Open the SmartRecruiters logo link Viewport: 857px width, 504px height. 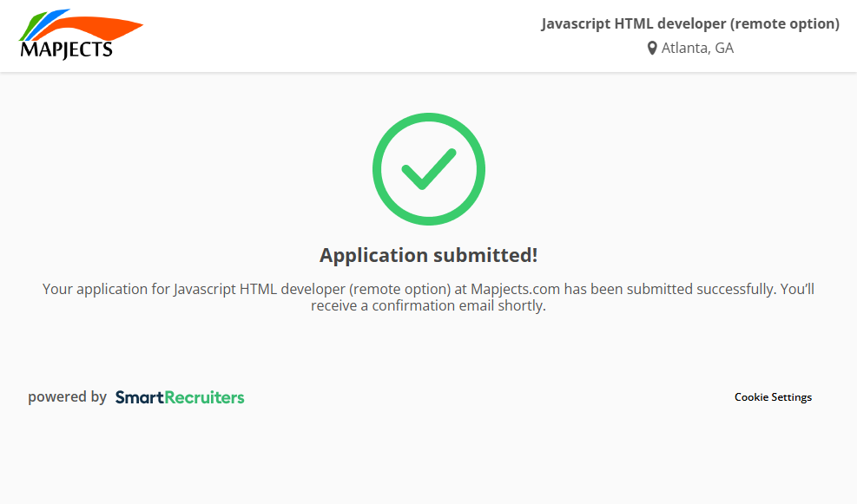coord(180,397)
